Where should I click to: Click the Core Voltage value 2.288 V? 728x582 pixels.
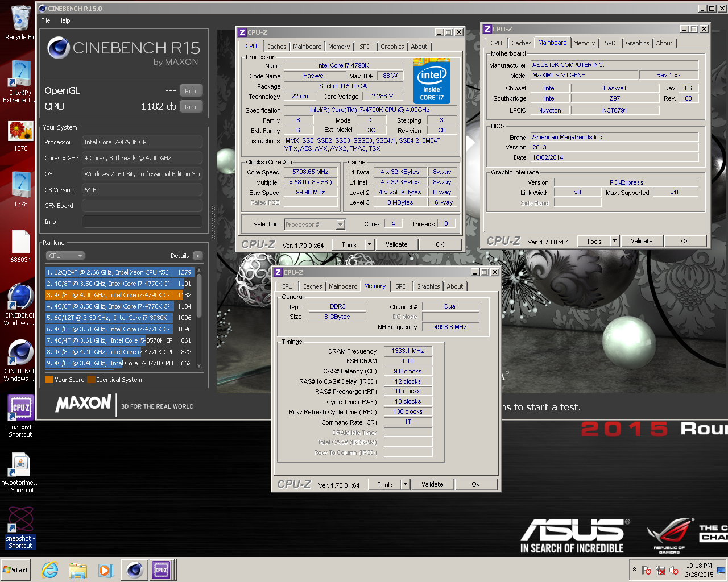382,96
